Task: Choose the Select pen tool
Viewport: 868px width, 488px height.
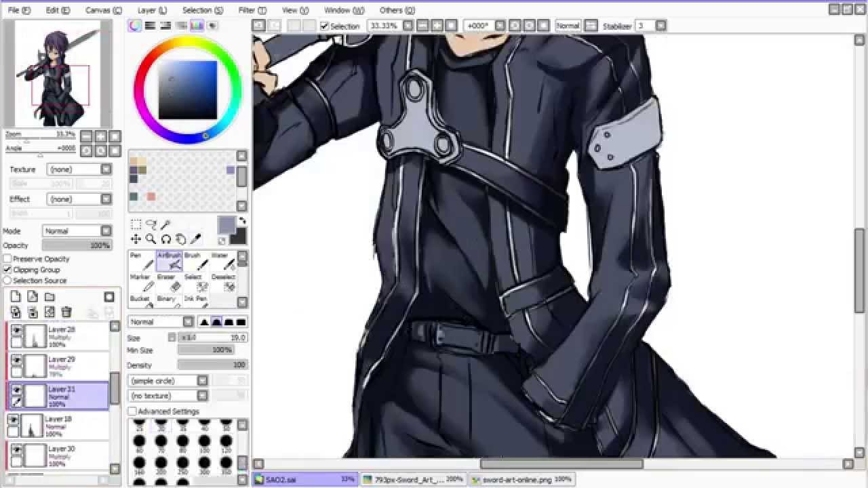Action: click(x=195, y=283)
